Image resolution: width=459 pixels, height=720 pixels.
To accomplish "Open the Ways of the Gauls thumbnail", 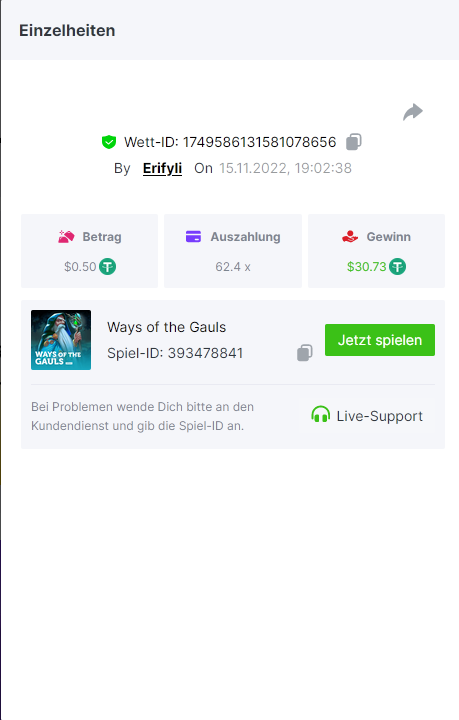I will [x=61, y=340].
